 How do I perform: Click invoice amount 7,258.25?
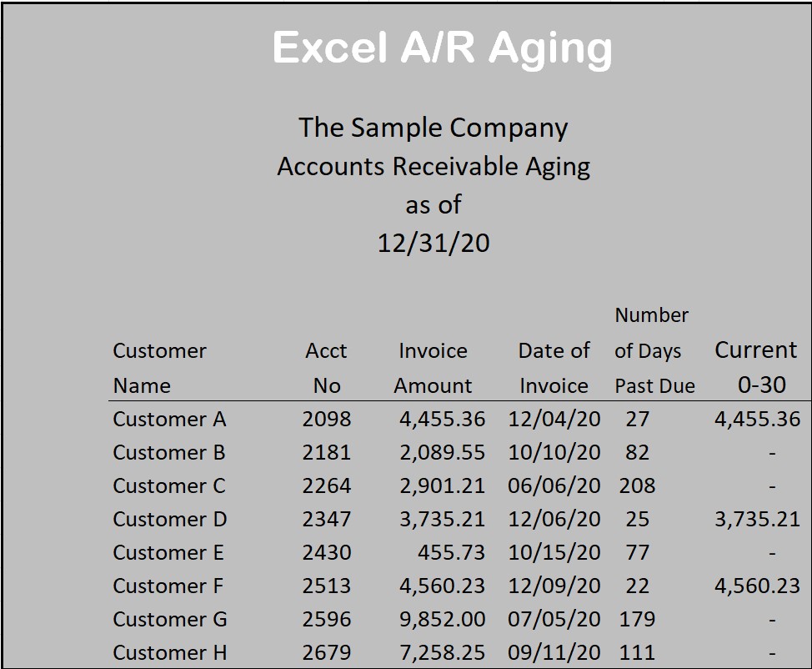(442, 652)
